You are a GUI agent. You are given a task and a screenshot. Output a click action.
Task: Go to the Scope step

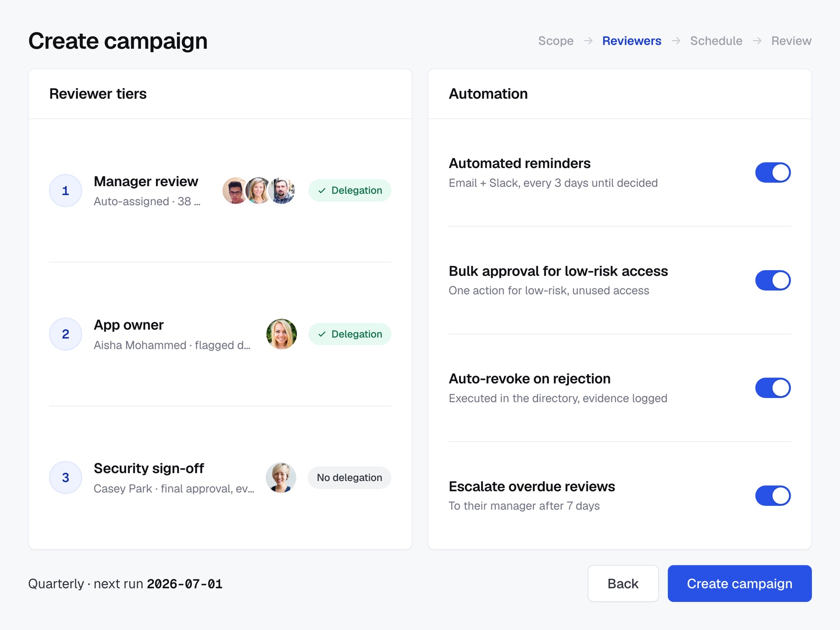556,41
